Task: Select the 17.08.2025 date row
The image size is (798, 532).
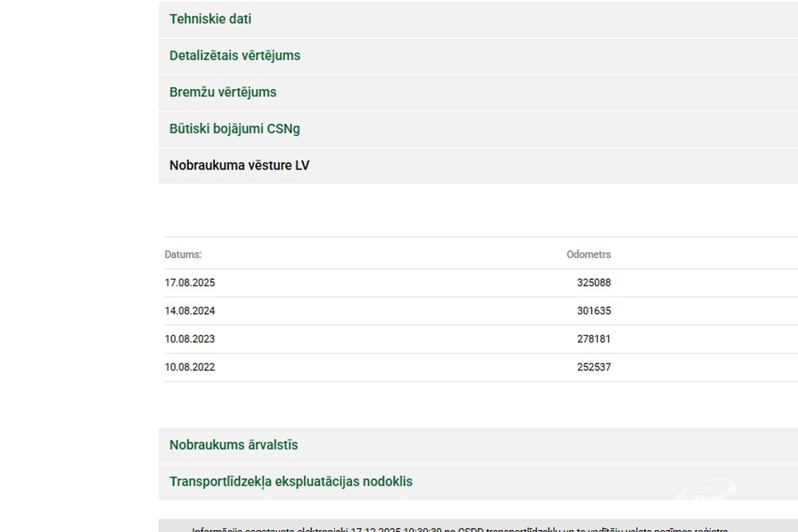Action: point(190,283)
